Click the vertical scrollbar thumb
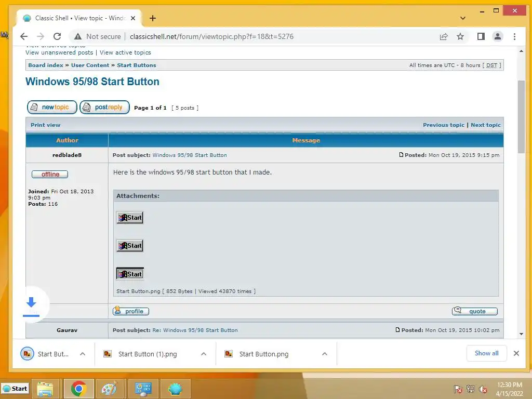The height and width of the screenshot is (399, 532). (521, 116)
